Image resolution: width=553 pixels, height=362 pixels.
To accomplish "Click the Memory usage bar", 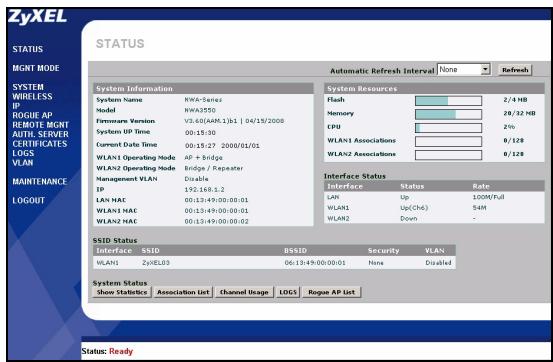I will tap(448, 114).
